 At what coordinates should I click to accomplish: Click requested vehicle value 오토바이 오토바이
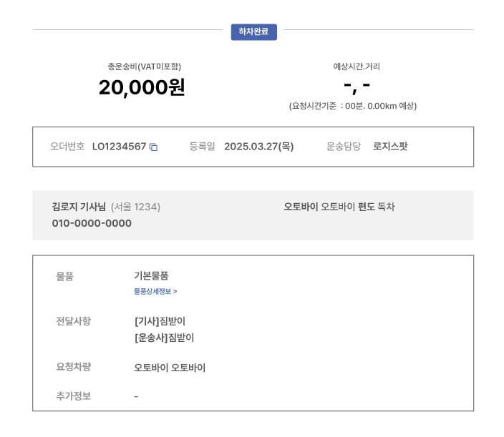[x=170, y=368]
